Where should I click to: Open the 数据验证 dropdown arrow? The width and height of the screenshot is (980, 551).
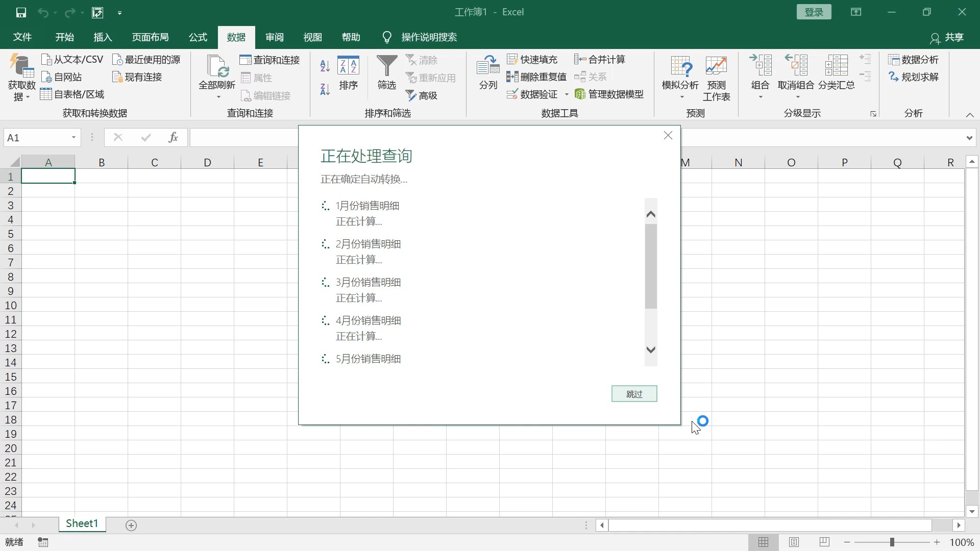pos(568,94)
